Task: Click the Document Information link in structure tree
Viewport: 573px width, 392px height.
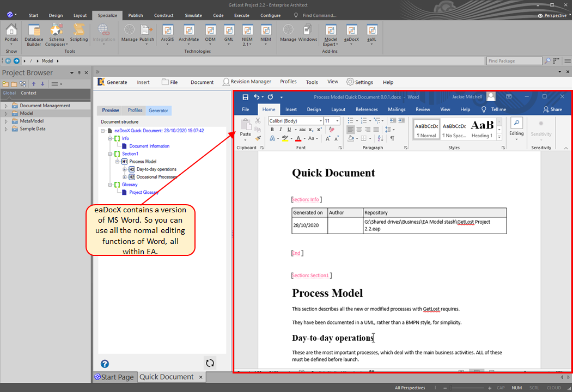Action: 149,146
